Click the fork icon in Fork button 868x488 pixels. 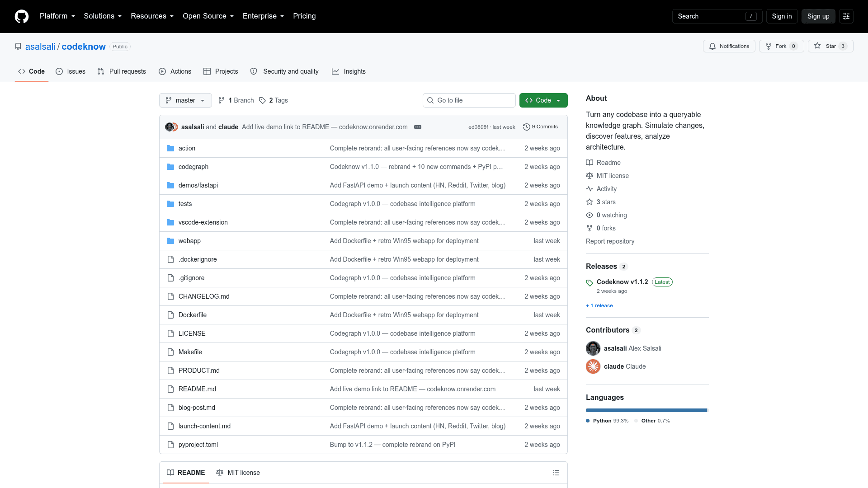click(769, 46)
